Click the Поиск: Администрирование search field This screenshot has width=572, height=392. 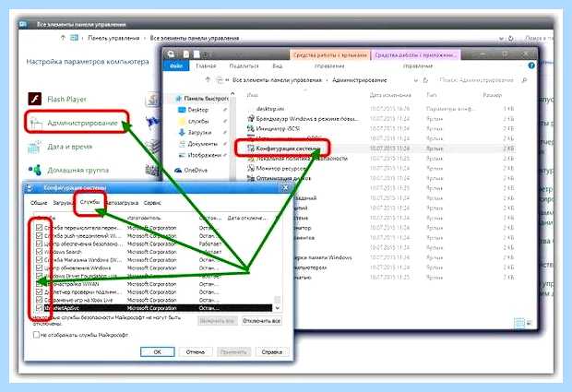click(476, 80)
